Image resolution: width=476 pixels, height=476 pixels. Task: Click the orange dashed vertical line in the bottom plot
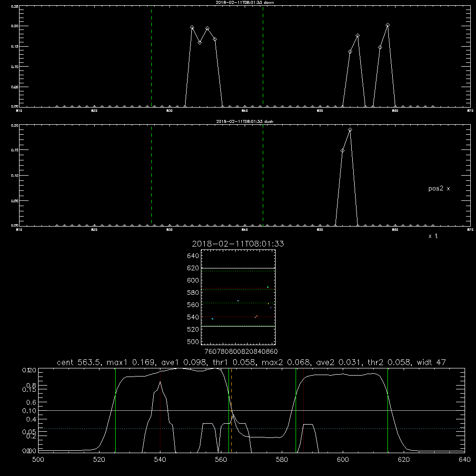point(232,410)
